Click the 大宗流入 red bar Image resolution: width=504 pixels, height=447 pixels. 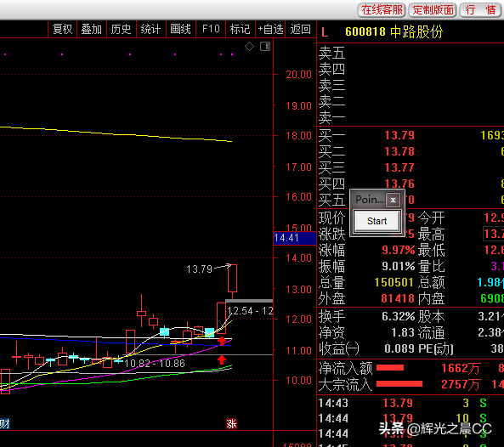(x=399, y=383)
